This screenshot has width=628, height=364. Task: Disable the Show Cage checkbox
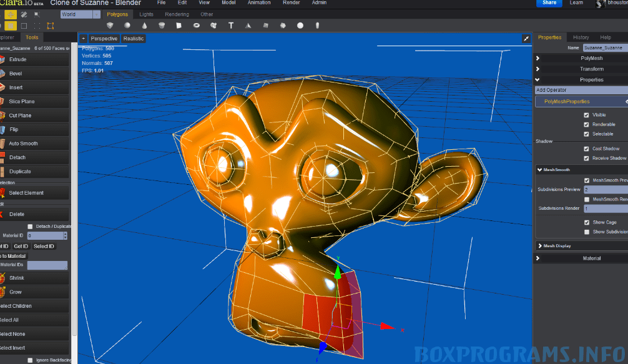pyautogui.click(x=586, y=222)
